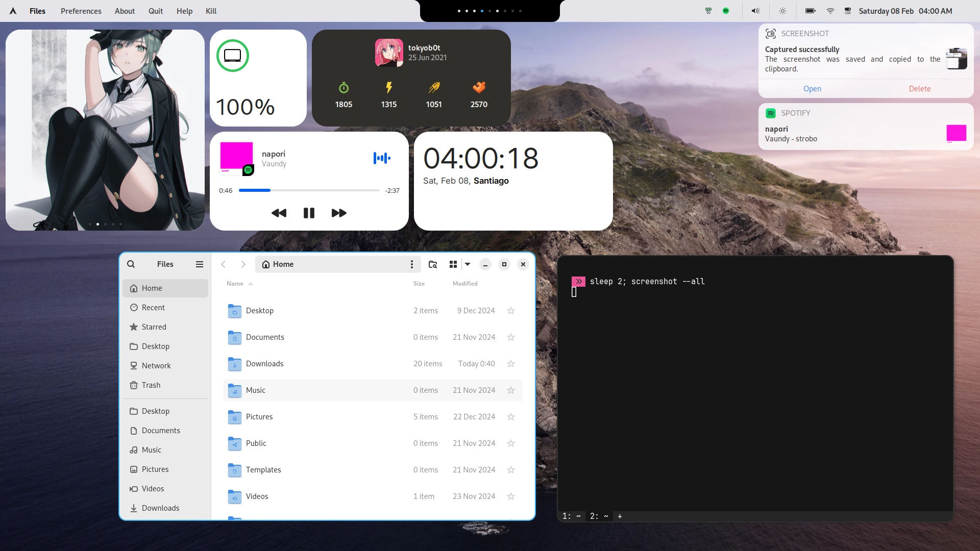Add a new terminal tab with plus
This screenshot has height=551, width=980.
tap(620, 516)
